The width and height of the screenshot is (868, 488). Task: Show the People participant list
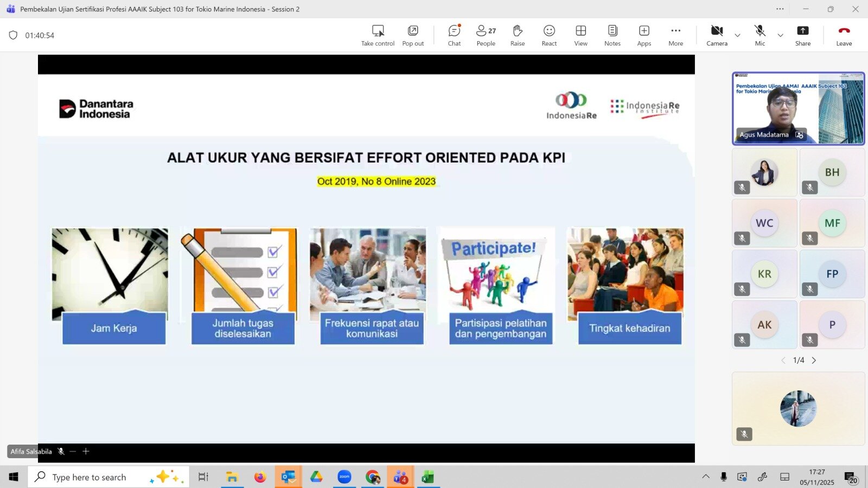[x=486, y=35]
